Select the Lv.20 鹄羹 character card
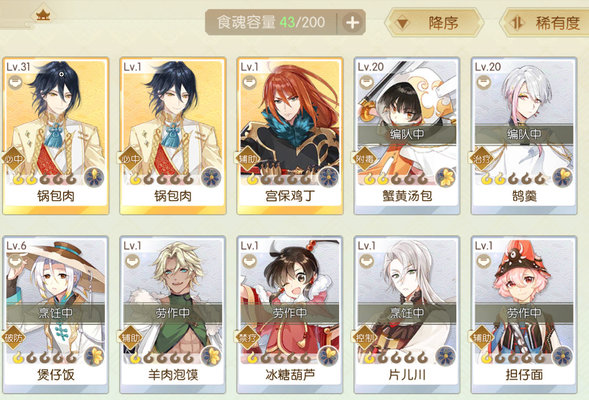 coord(524,136)
